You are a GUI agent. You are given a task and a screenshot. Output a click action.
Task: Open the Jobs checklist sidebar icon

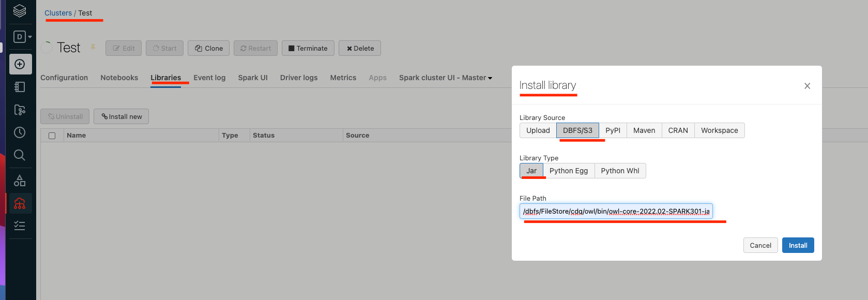coord(20,226)
